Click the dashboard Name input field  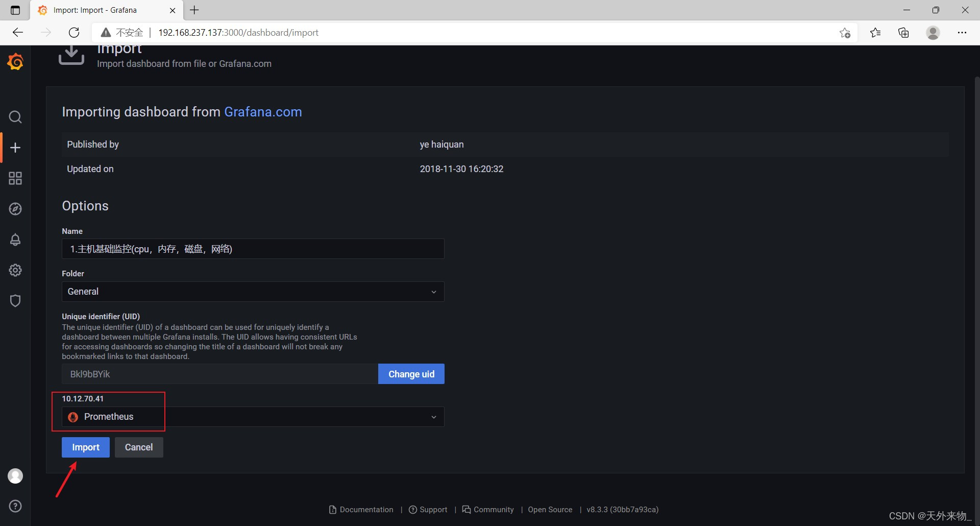click(253, 249)
